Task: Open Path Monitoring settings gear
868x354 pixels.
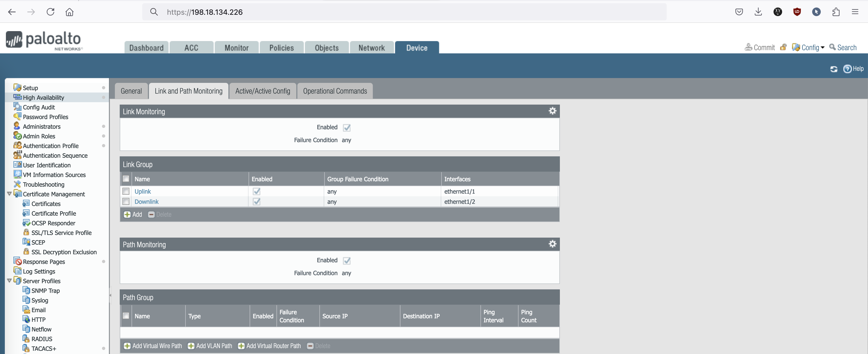Action: tap(552, 244)
